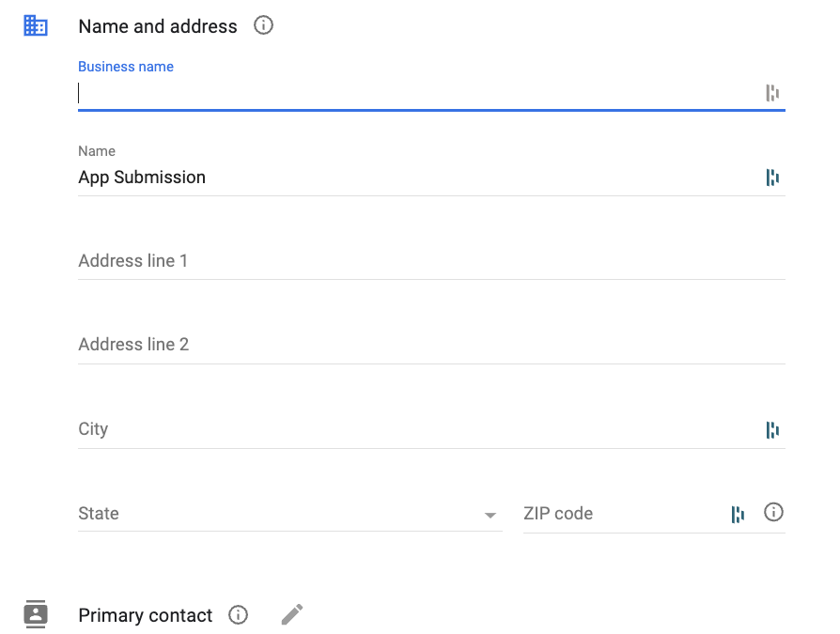Click the Primary contact heading
This screenshot has width=840, height=634.
click(146, 615)
